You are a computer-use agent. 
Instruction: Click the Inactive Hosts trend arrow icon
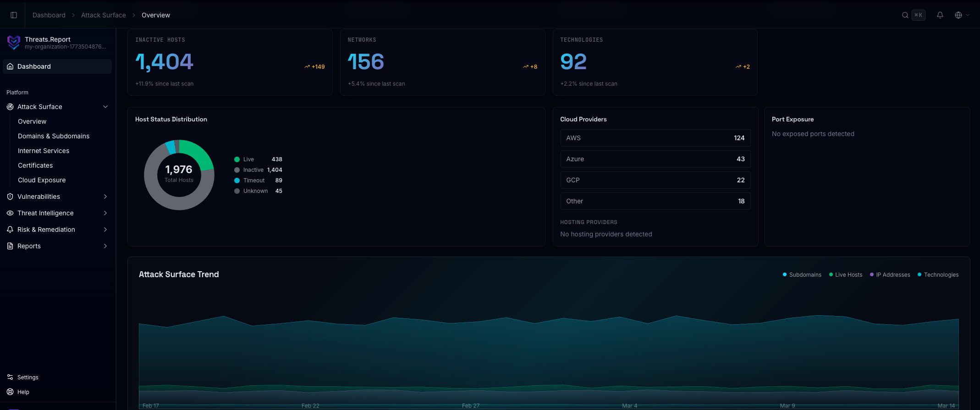tap(307, 67)
